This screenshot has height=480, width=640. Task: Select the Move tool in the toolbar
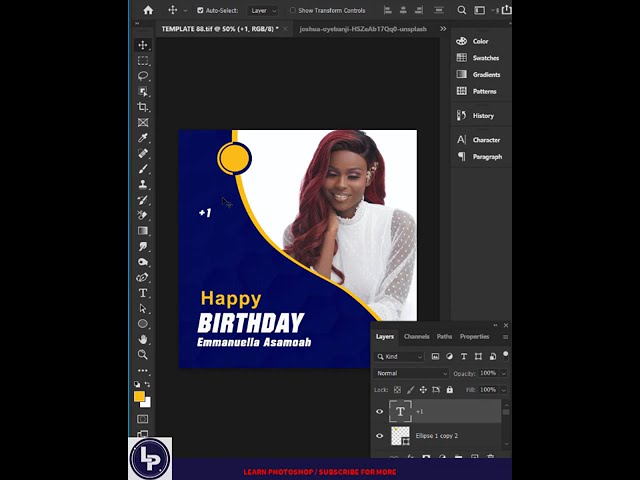(143, 45)
